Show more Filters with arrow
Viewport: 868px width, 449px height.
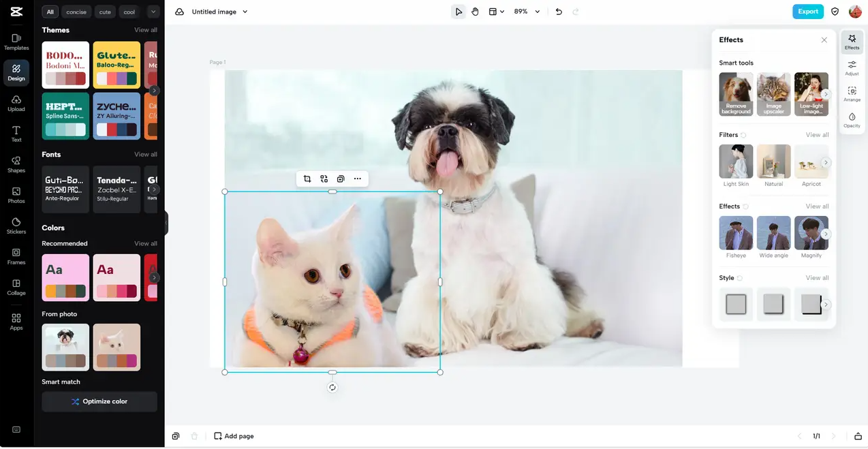coord(826,162)
